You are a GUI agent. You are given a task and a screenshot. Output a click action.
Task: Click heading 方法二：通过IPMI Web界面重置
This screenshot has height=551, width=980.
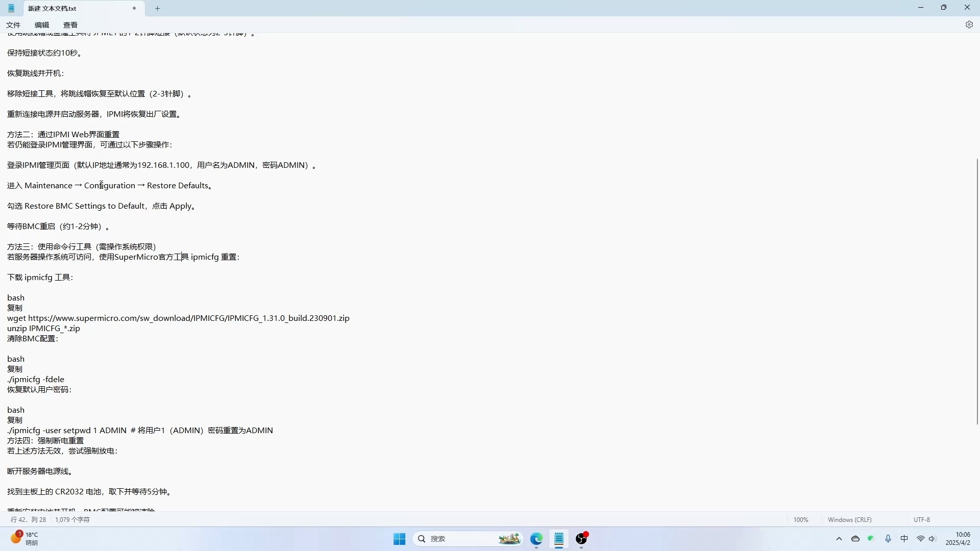click(63, 135)
